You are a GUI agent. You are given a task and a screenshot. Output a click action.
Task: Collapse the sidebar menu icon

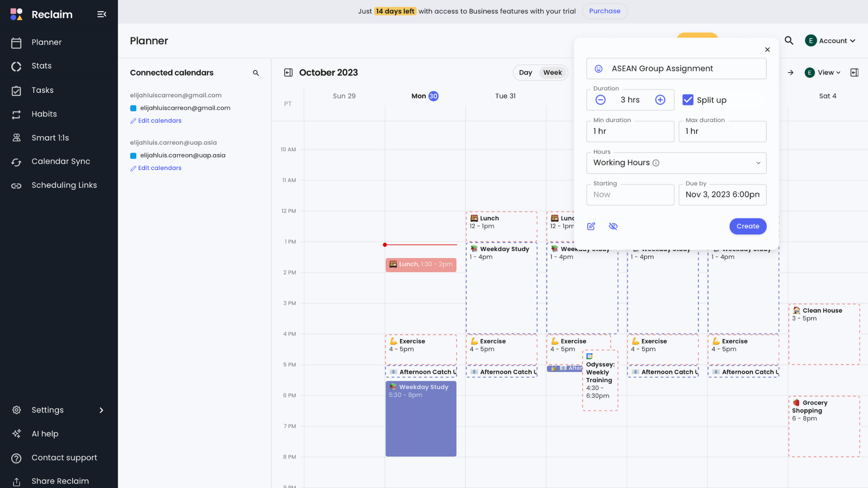[102, 14]
